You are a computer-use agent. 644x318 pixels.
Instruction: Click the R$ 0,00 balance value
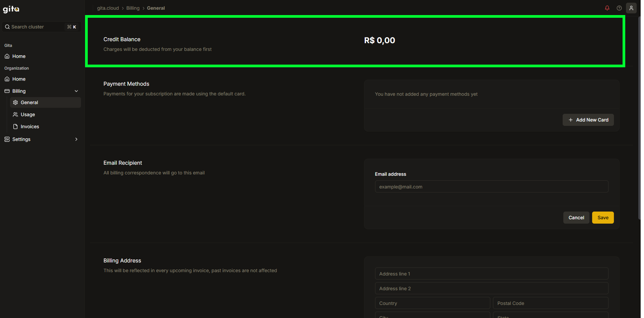pos(379,41)
